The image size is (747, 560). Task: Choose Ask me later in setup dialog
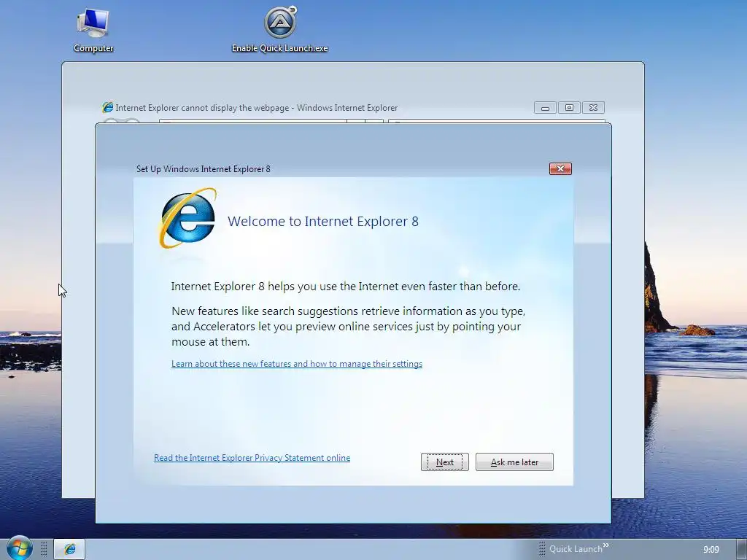[514, 462]
